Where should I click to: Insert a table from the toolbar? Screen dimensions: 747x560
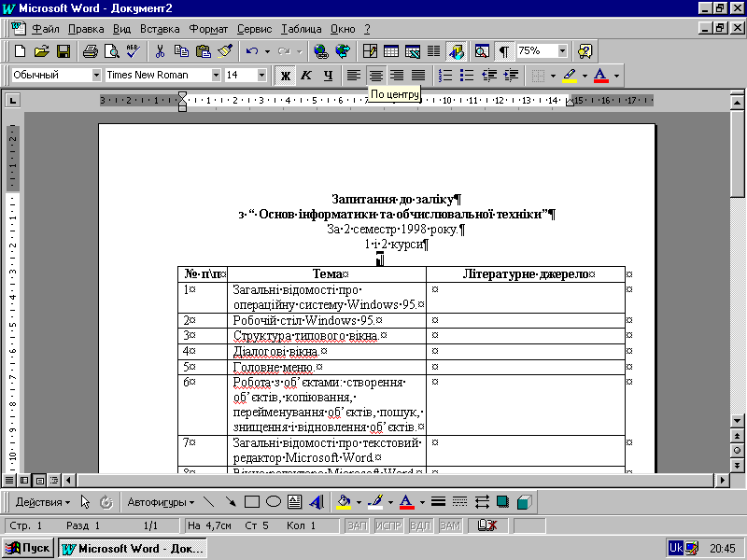391,51
